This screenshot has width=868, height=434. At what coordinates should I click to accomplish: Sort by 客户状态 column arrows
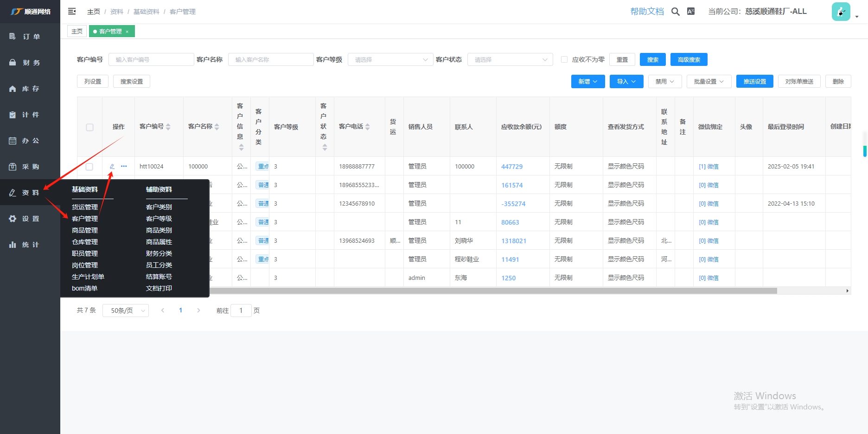click(325, 147)
